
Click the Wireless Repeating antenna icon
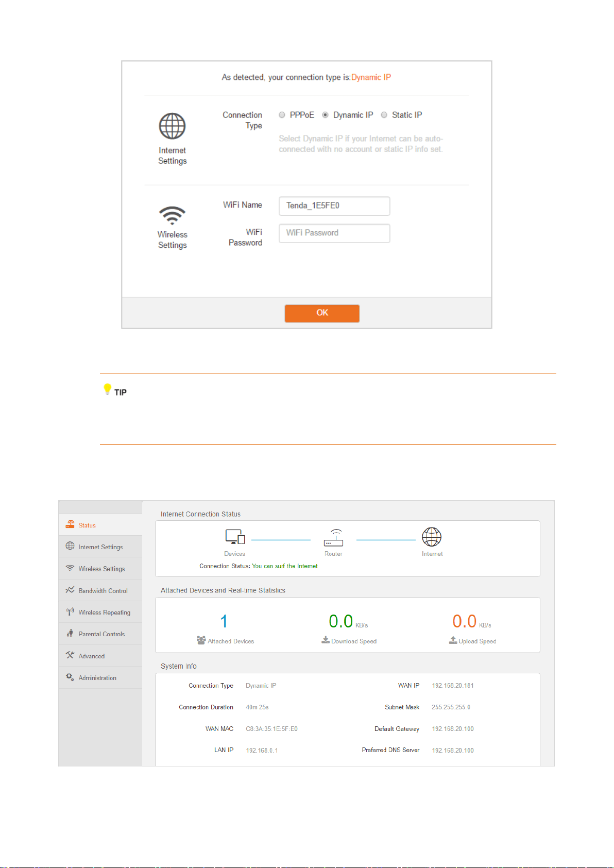coord(70,612)
